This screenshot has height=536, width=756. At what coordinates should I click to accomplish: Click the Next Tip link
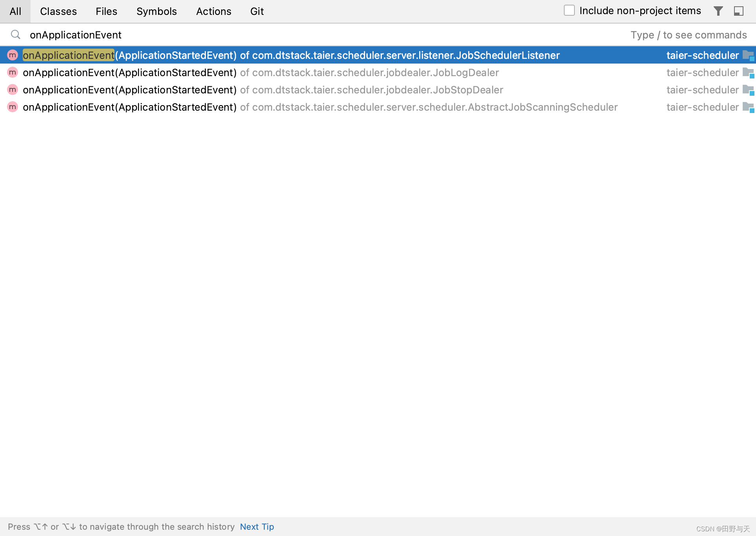257,527
